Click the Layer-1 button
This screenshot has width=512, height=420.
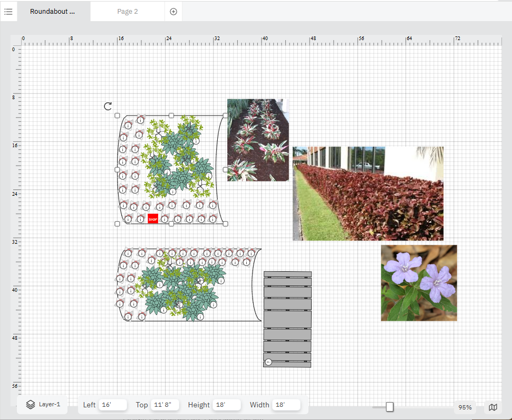point(42,404)
